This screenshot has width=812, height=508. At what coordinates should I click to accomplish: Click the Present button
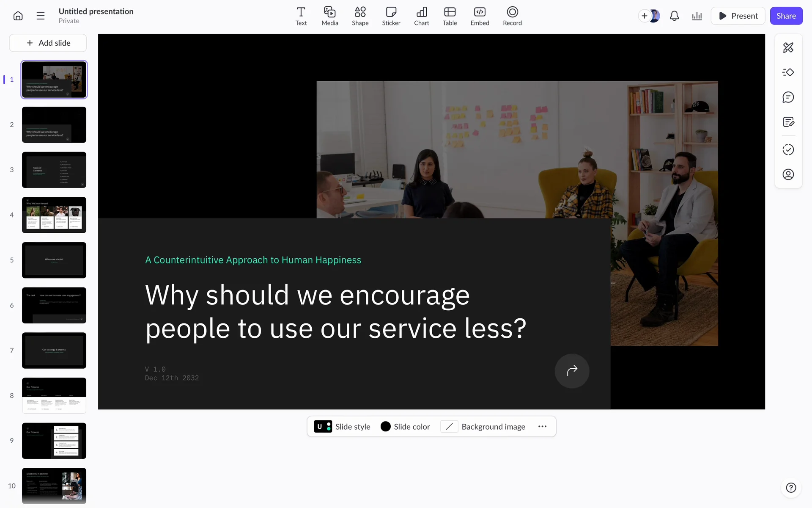(x=738, y=16)
